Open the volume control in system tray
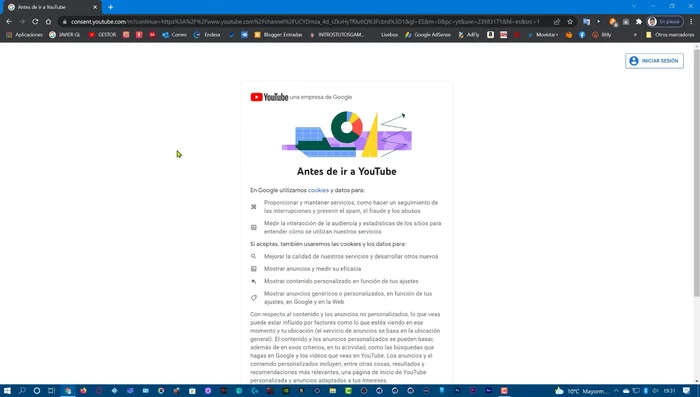Screen dimensions: 700x397 [655, 391]
